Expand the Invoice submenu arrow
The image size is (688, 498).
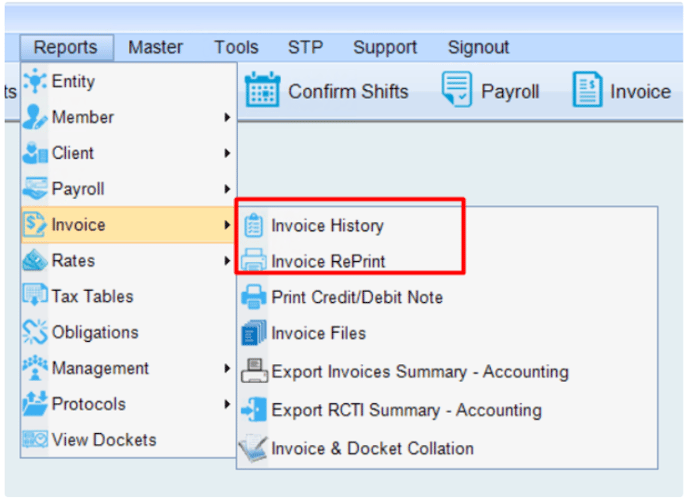tap(227, 225)
